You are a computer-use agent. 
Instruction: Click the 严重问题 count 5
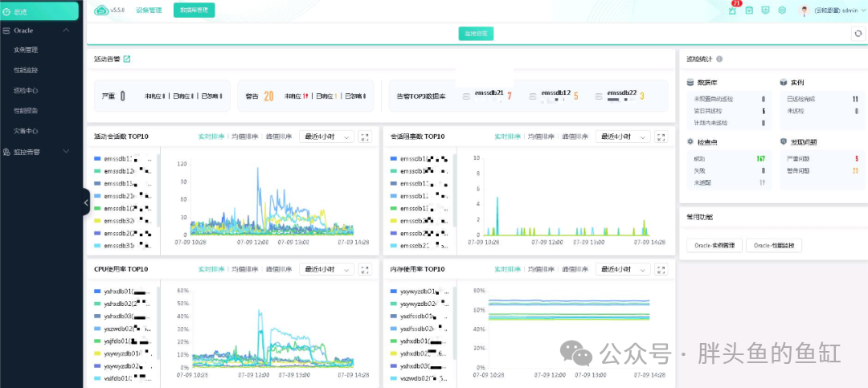tap(857, 159)
